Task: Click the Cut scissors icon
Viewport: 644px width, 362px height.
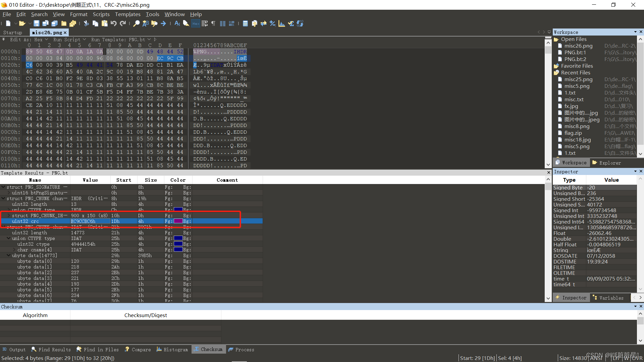Action: [x=86, y=23]
